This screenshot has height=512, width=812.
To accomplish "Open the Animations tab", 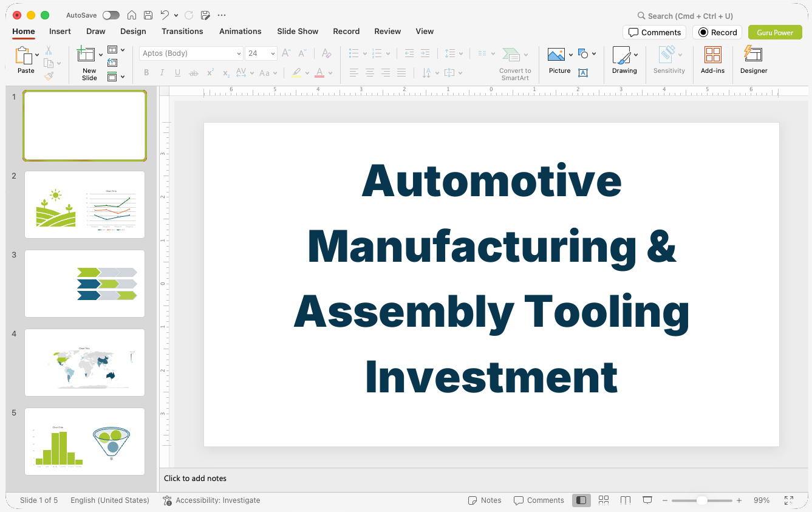I will point(241,31).
